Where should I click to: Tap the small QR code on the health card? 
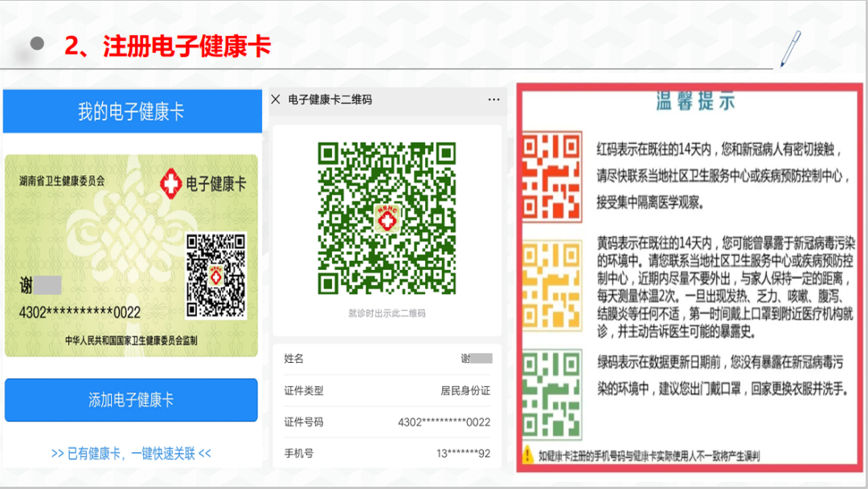(x=216, y=275)
